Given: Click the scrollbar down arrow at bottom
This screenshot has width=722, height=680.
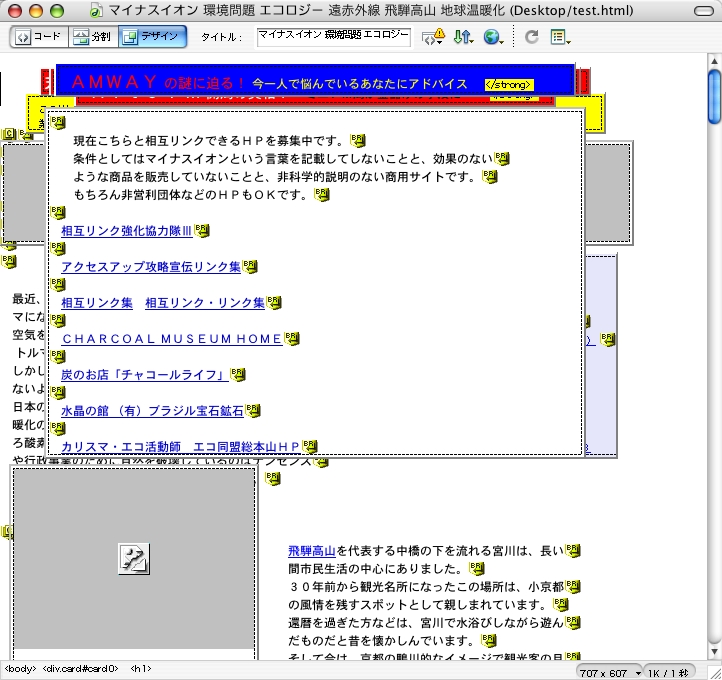Looking at the screenshot, I should click(714, 651).
